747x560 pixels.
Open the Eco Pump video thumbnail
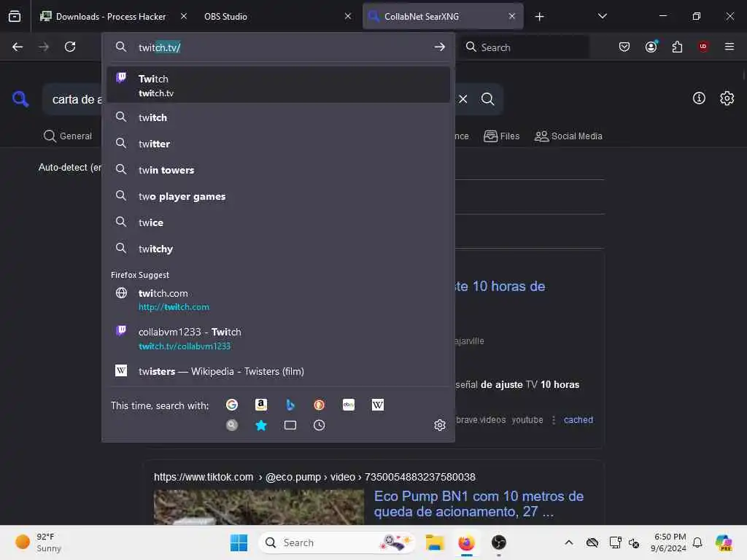click(x=259, y=507)
